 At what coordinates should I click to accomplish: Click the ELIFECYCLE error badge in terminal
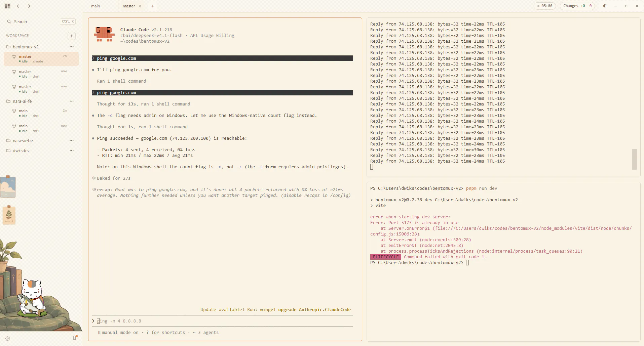click(x=386, y=257)
